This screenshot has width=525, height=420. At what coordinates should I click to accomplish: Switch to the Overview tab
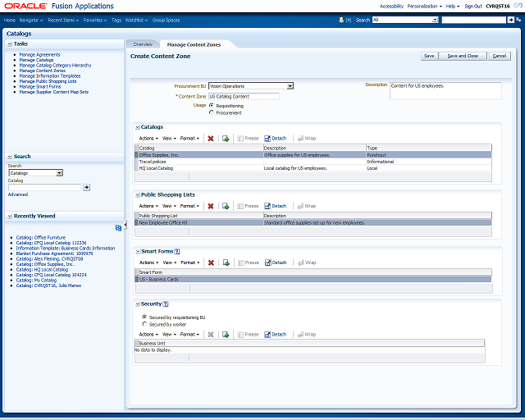click(x=143, y=44)
